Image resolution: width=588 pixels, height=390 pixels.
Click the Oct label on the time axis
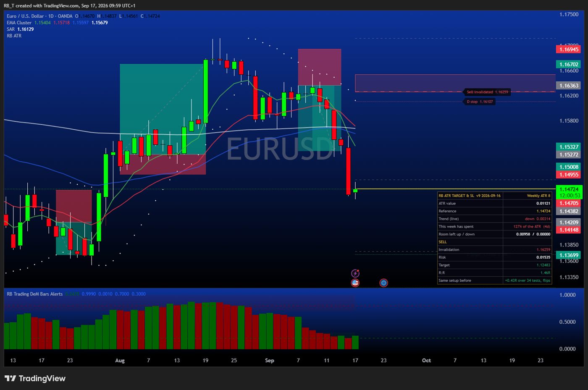[426, 360]
